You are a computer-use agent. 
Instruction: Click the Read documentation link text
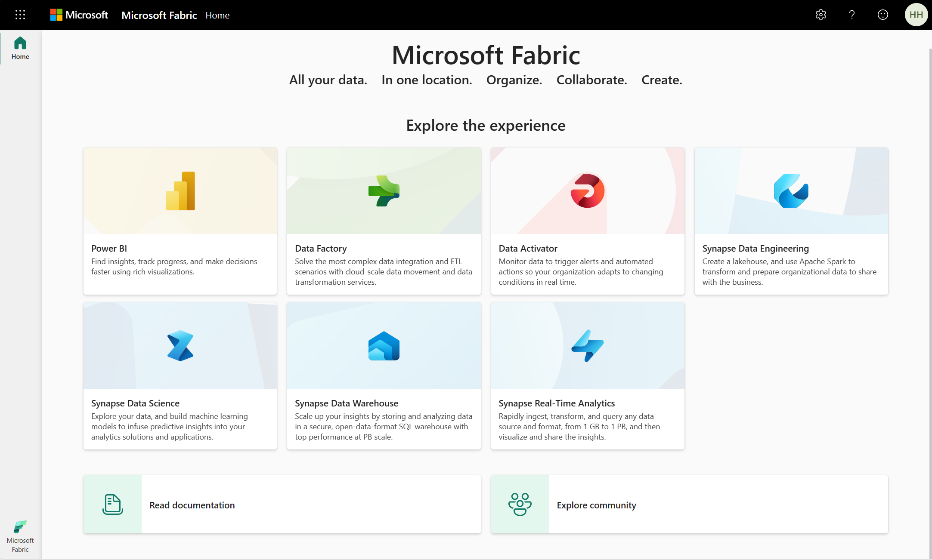click(x=192, y=505)
